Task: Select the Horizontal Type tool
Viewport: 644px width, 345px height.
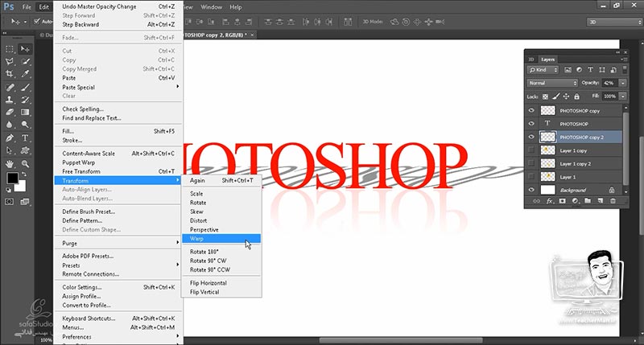Action: click(25, 138)
